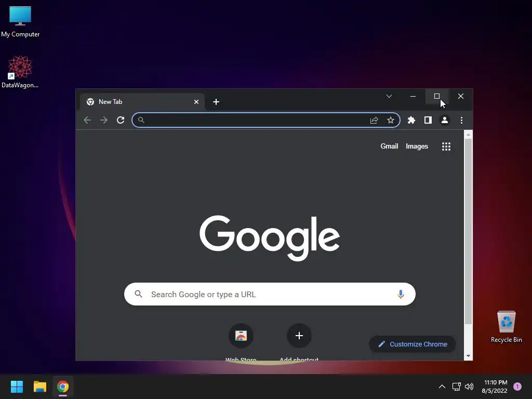Image resolution: width=532 pixels, height=399 pixels.
Task: Bookmark this tab with the star icon
Action: tap(391, 120)
